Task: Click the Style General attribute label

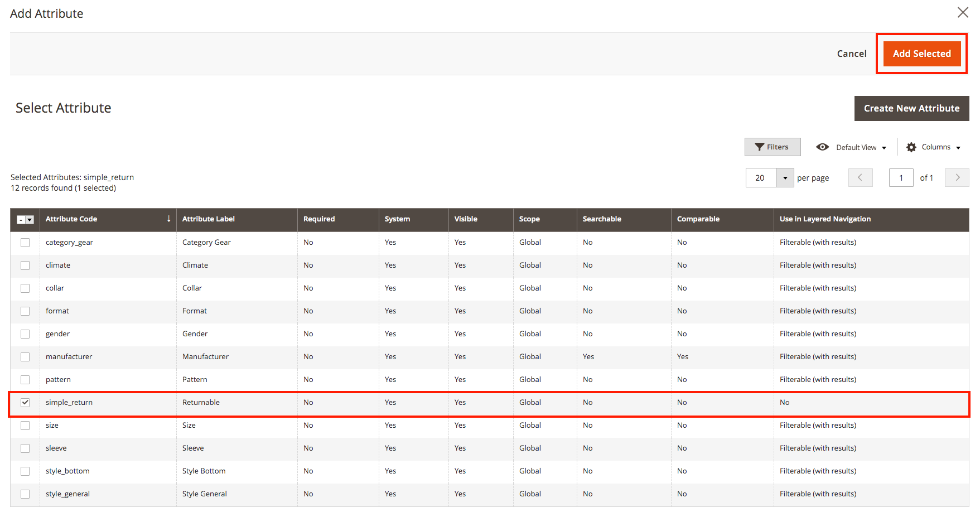Action: click(x=204, y=494)
